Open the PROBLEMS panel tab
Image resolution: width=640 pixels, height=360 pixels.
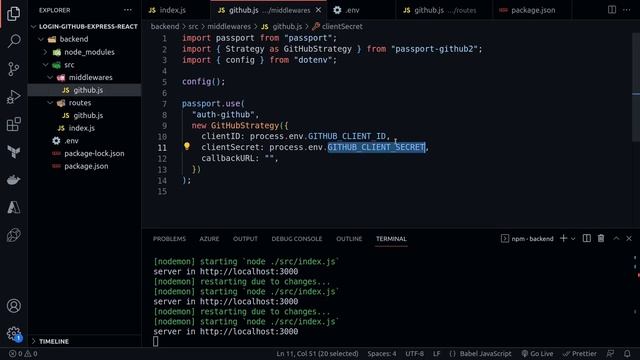[x=169, y=239]
